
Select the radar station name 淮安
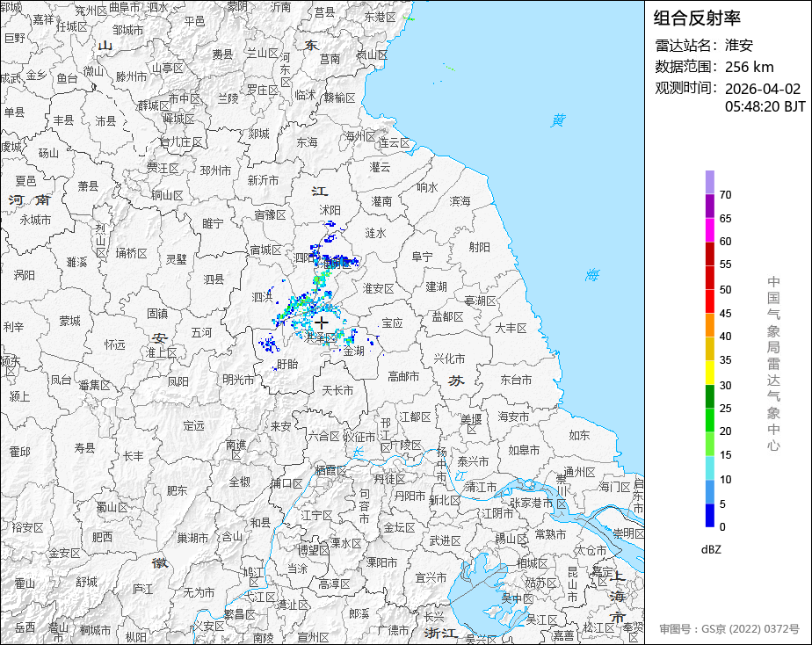coord(738,46)
